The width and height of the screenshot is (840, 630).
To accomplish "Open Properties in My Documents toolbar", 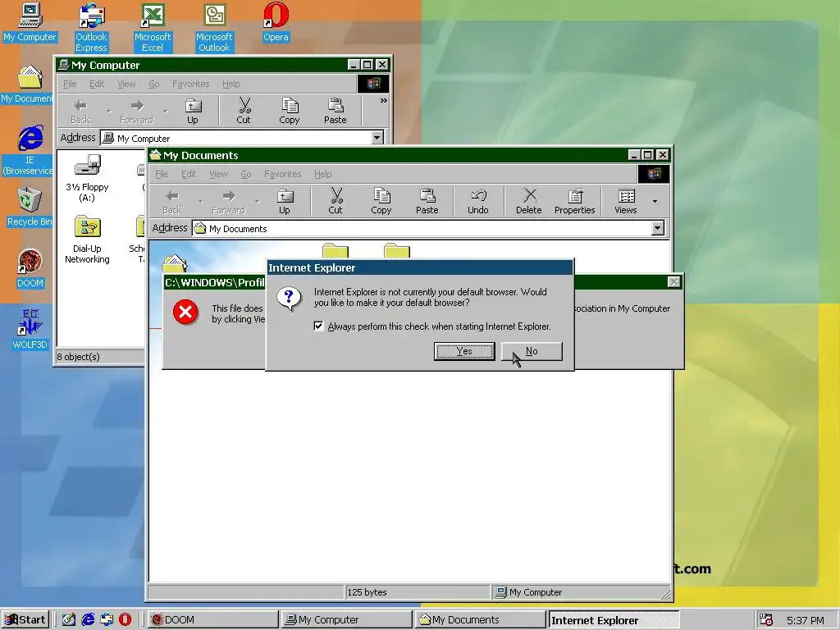I will pos(575,202).
